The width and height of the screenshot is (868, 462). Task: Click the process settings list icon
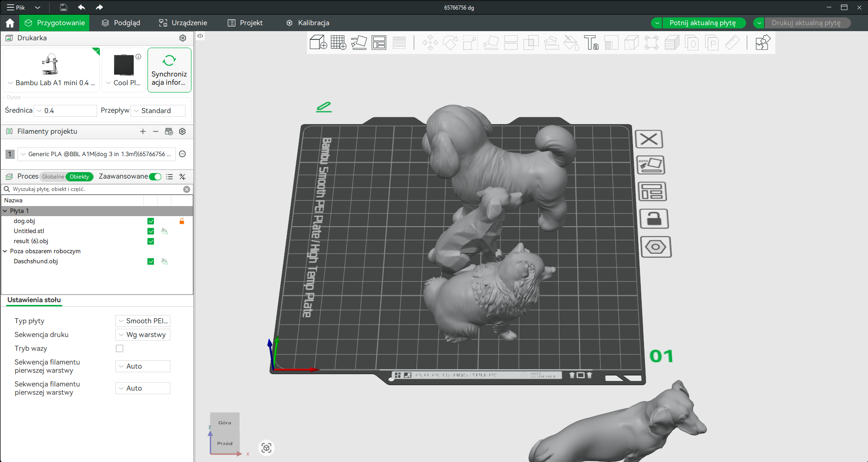[x=169, y=177]
